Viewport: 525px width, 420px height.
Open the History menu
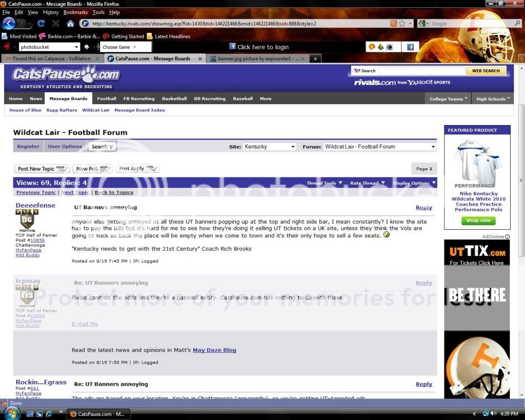click(51, 12)
